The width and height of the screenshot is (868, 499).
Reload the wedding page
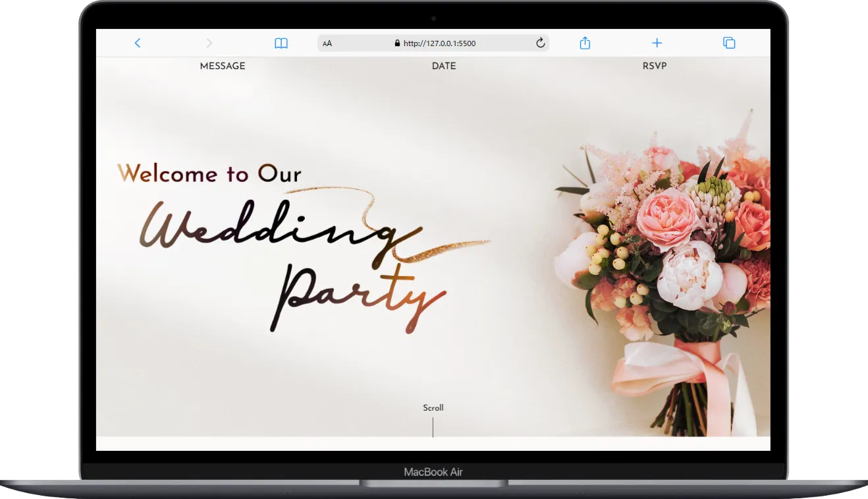click(x=540, y=43)
